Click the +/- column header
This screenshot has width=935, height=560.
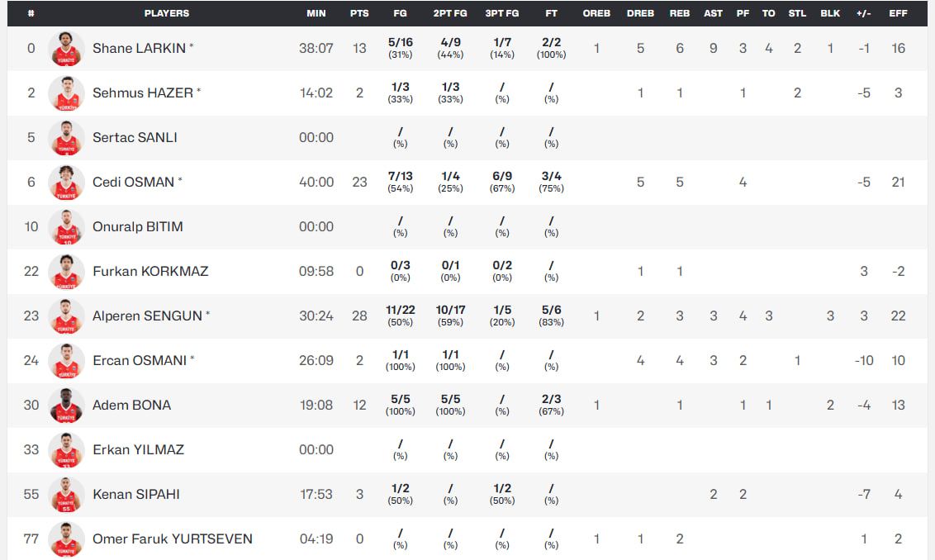pos(864,13)
